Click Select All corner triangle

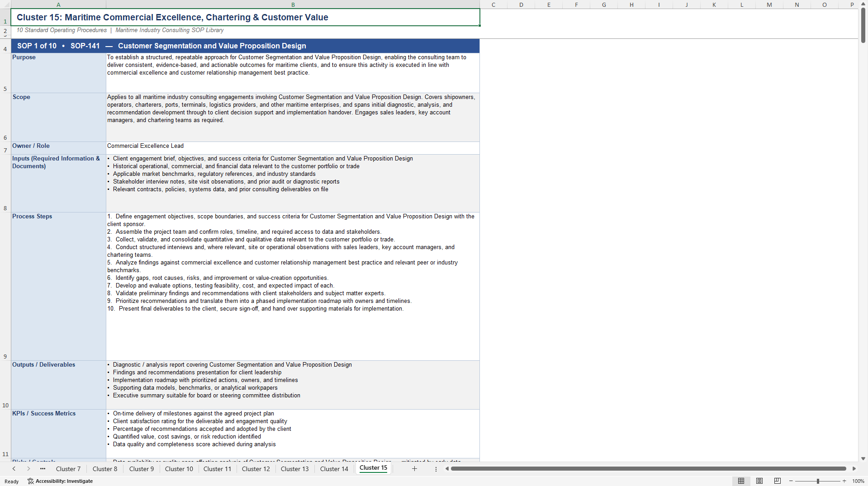pyautogui.click(x=5, y=5)
